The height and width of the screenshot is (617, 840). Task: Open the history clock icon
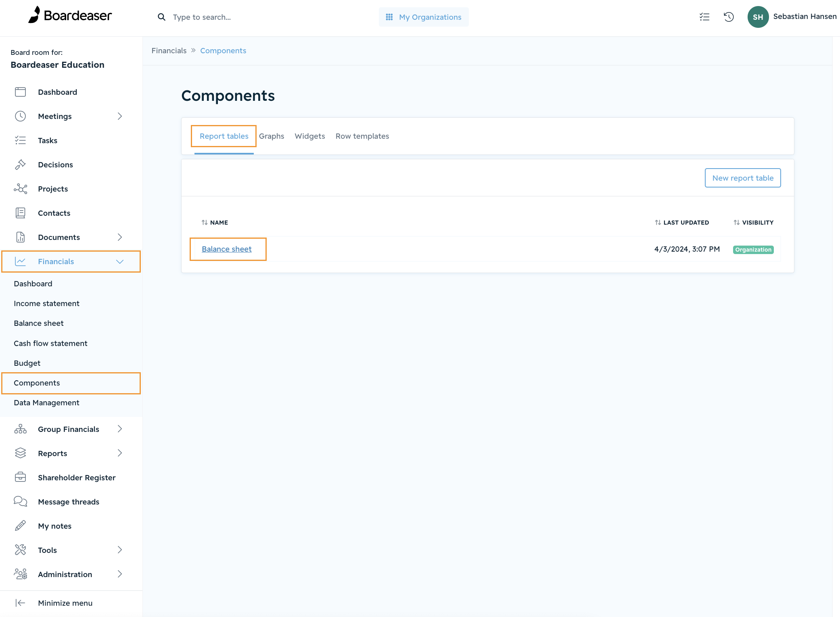pyautogui.click(x=729, y=17)
